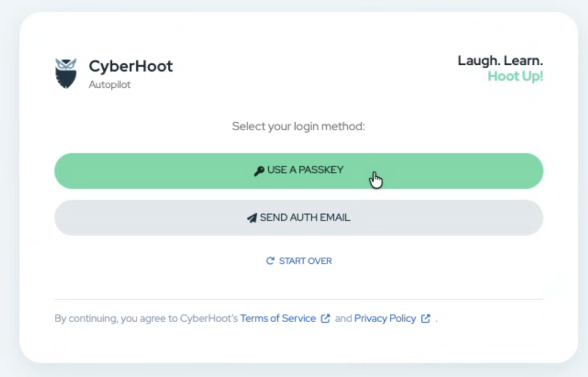Click the By continuing agreement text

click(x=146, y=318)
